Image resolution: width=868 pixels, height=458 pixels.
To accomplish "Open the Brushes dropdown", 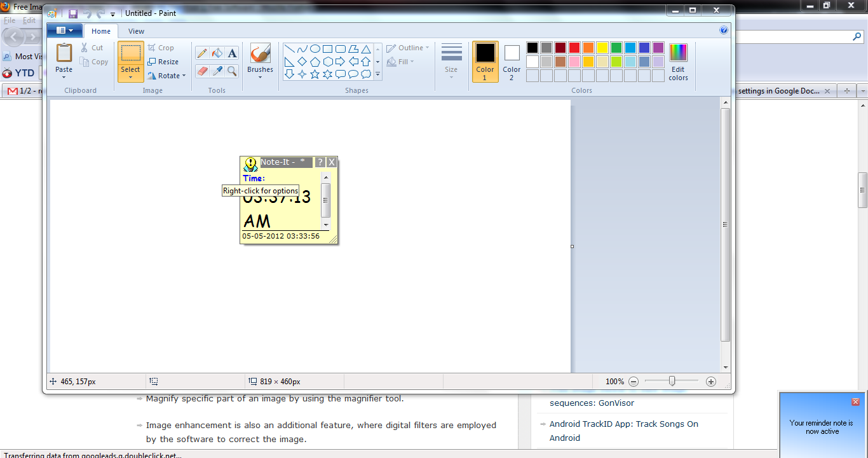I will click(x=260, y=77).
